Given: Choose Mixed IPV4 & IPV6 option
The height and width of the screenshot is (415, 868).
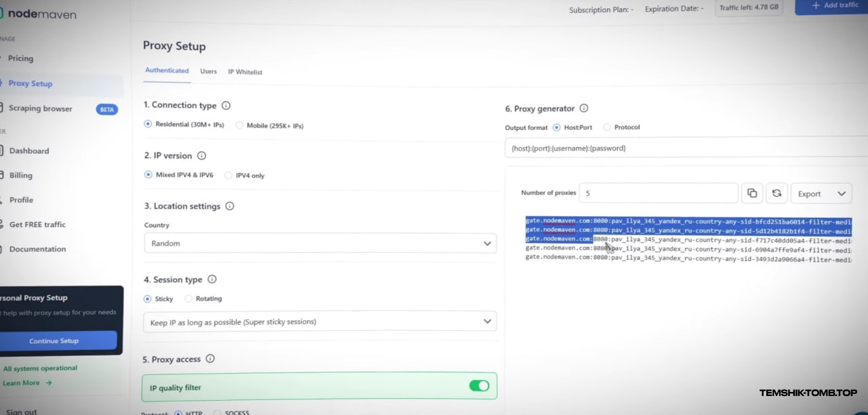Looking at the screenshot, I should 148,175.
